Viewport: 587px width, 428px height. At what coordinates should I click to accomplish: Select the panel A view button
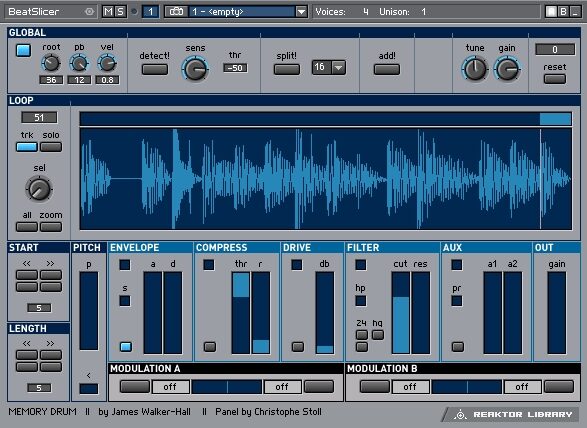tap(551, 12)
